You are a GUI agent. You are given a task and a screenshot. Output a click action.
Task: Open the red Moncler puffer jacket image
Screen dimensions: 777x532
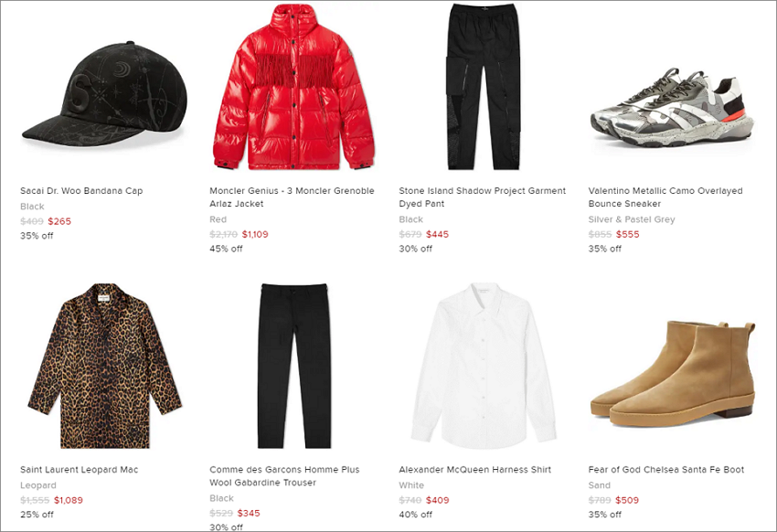(x=294, y=87)
